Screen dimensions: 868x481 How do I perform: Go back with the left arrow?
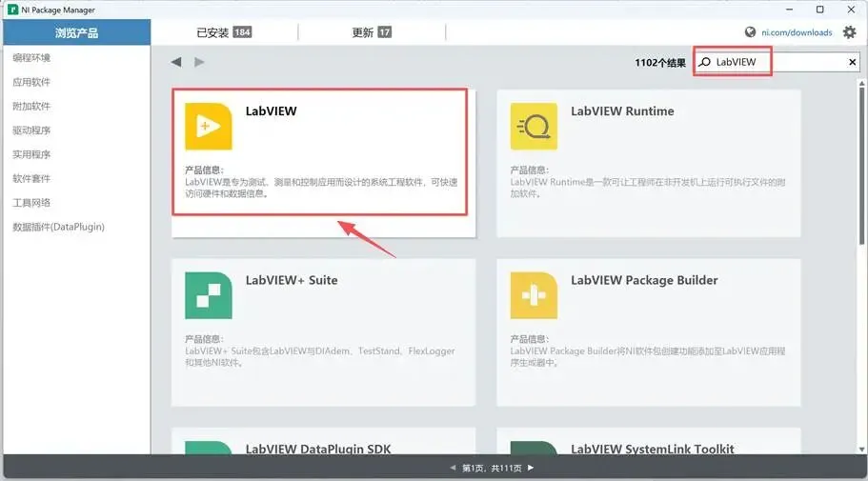[x=176, y=62]
